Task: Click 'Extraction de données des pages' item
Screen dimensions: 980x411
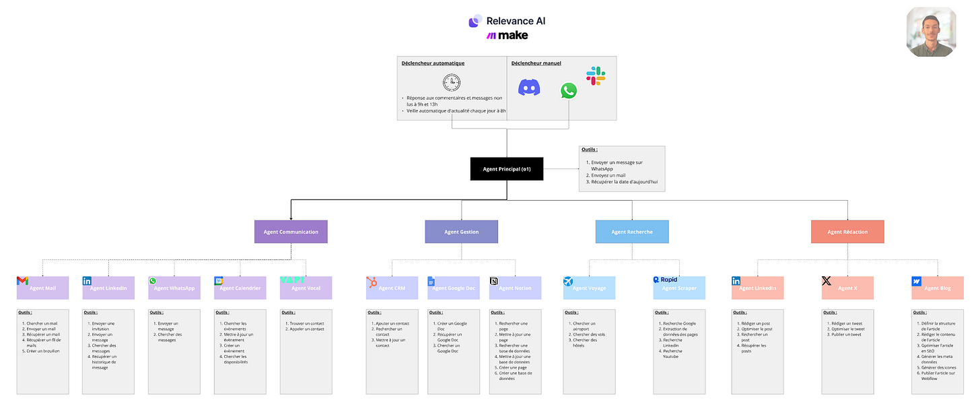Action: (x=680, y=331)
